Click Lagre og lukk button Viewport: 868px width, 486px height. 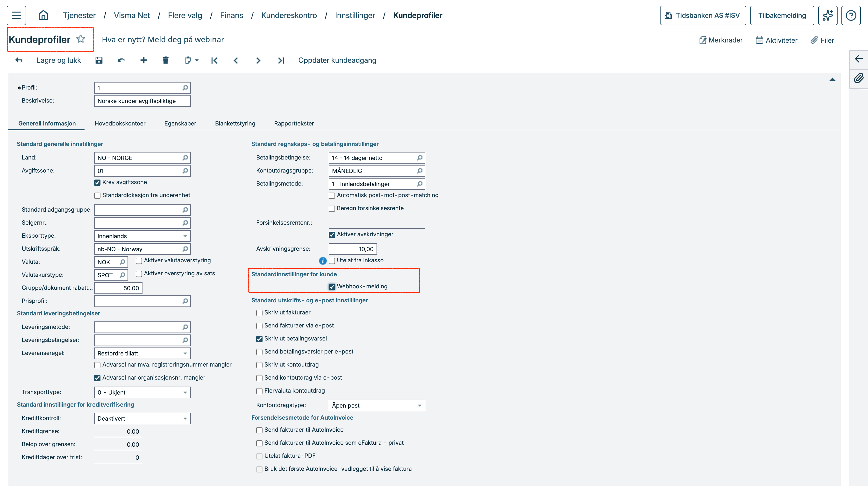coord(59,60)
